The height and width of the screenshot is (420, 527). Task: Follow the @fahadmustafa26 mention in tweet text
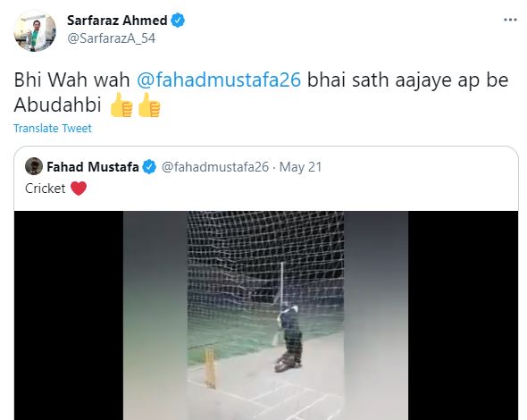pyautogui.click(x=219, y=80)
